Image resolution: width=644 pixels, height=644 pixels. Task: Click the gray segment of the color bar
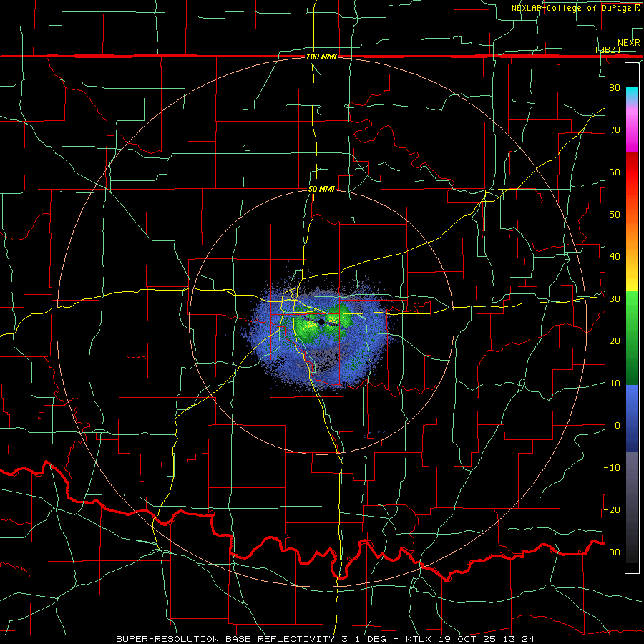coord(632,507)
